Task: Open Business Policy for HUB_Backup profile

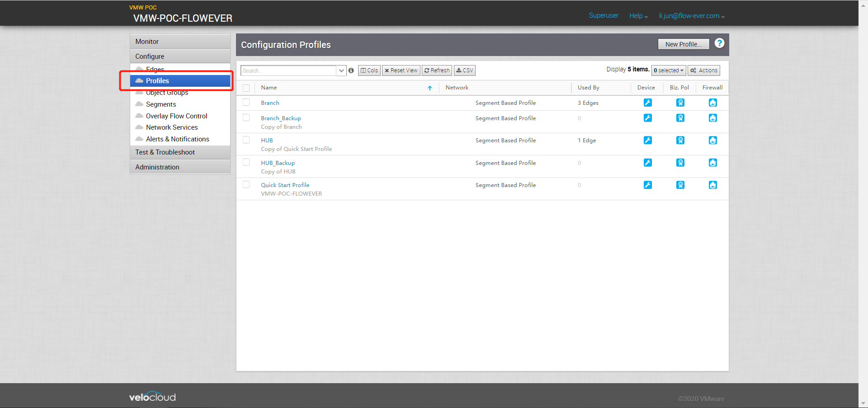Action: click(x=680, y=163)
